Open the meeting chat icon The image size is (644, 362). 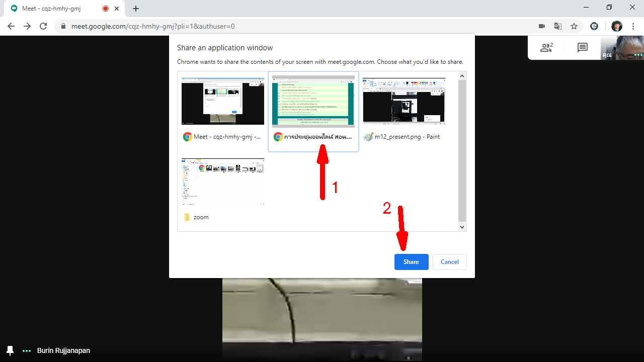(583, 48)
